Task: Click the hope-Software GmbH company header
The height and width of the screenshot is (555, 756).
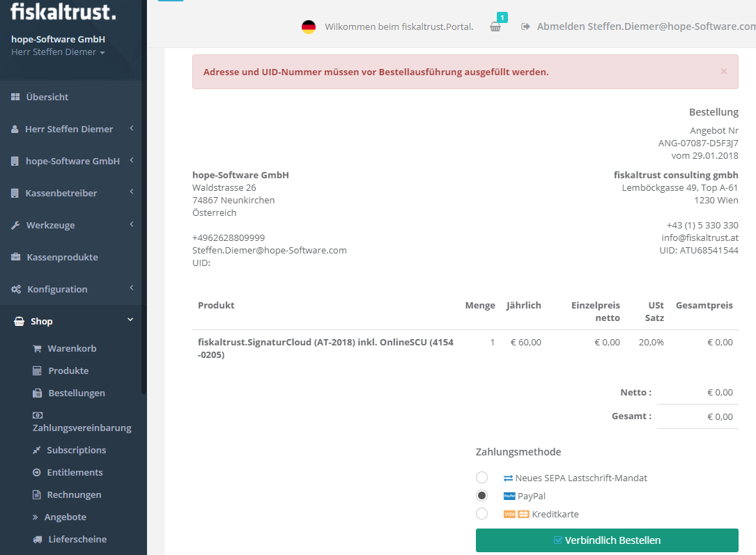Action: pyautogui.click(x=58, y=40)
